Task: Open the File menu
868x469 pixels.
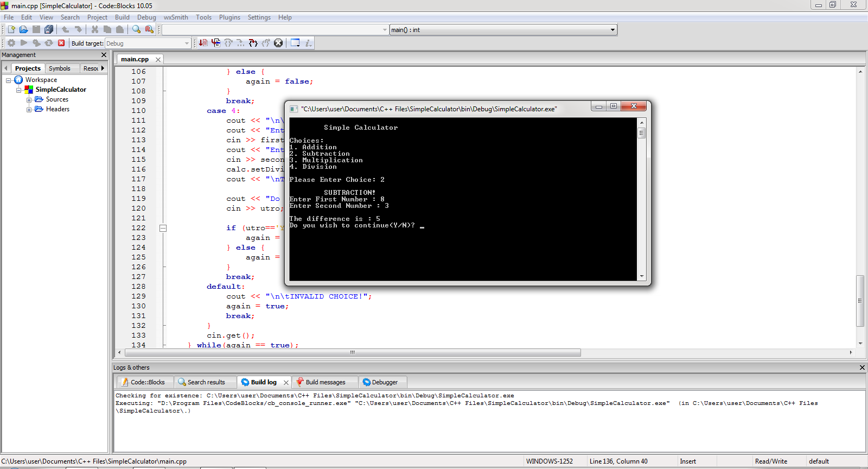Action: [9, 17]
